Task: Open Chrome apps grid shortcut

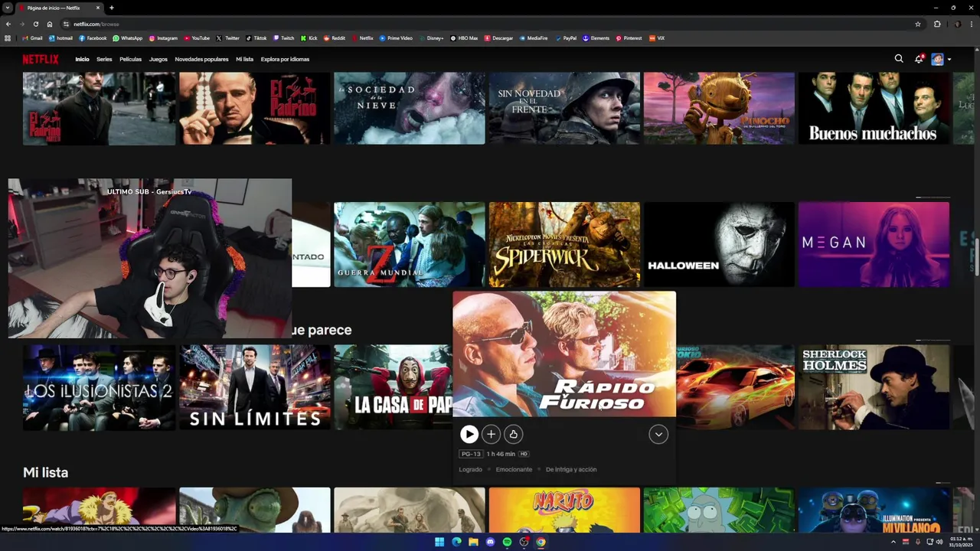Action: tap(8, 37)
